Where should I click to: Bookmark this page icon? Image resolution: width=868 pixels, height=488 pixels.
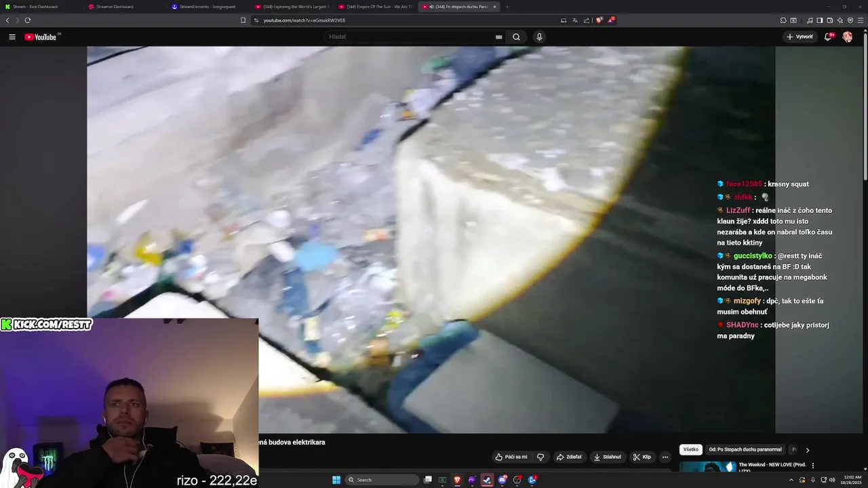pos(243,20)
